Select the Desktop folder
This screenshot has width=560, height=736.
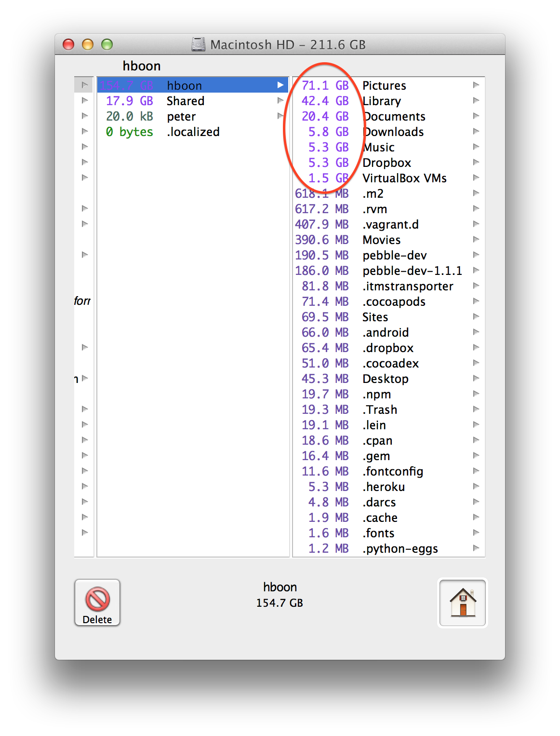389,379
